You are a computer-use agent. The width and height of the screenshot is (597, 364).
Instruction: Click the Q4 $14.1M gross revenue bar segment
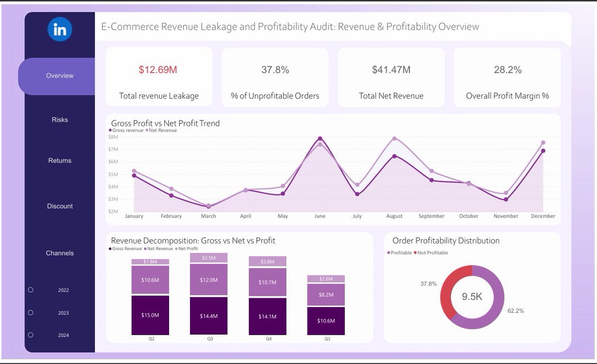[268, 316]
